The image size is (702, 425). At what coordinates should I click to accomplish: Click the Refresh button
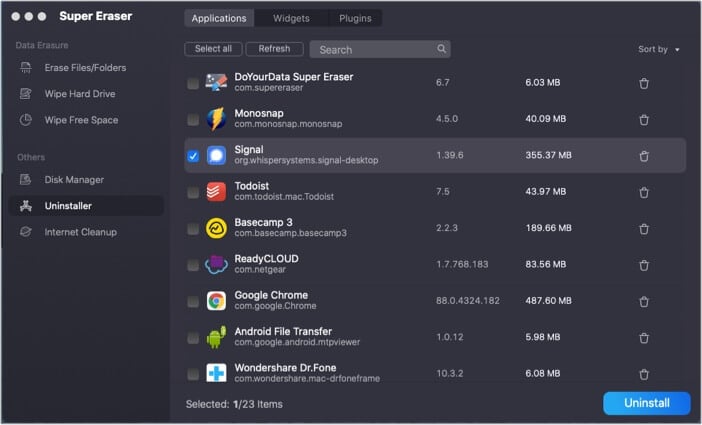point(274,49)
